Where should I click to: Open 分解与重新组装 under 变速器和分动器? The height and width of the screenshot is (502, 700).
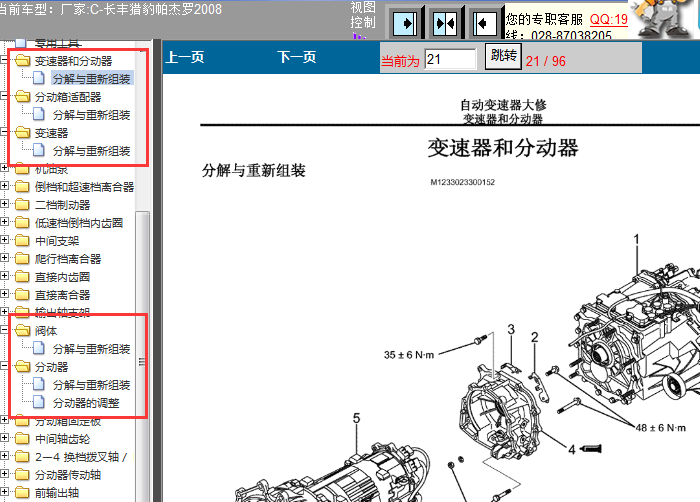[x=92, y=79]
